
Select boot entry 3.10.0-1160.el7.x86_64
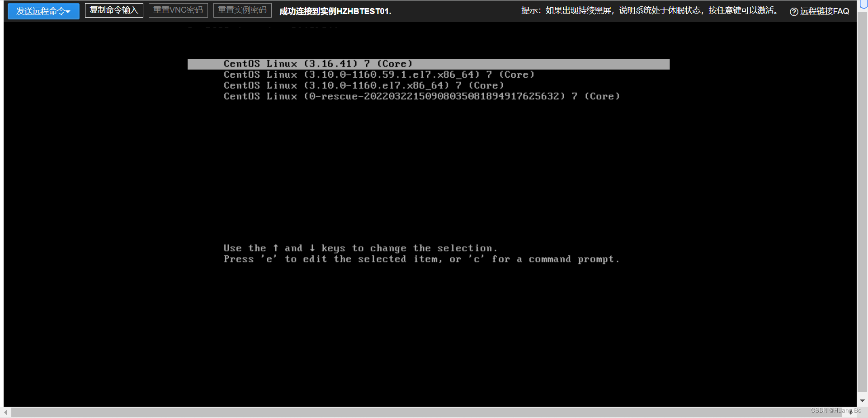[363, 85]
